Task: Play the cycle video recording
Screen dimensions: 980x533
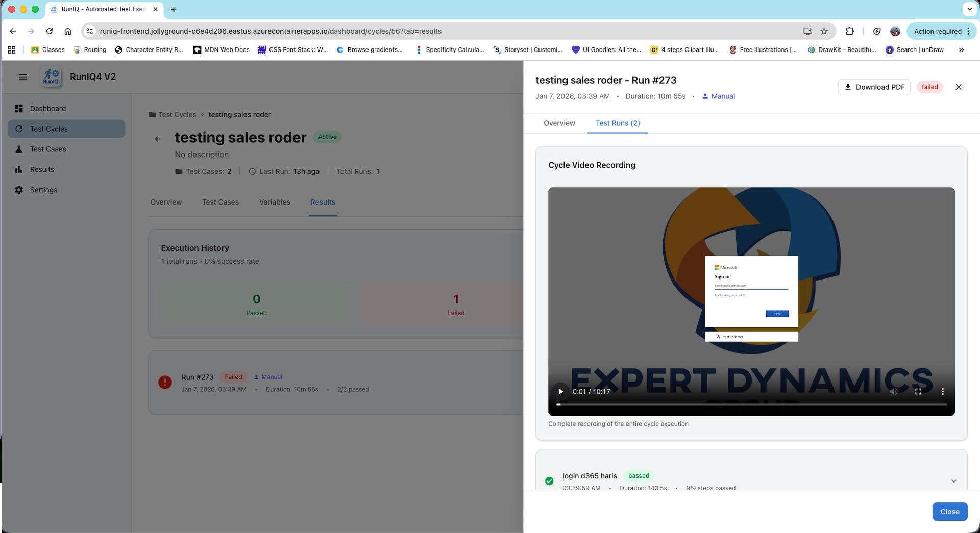Action: (560, 392)
